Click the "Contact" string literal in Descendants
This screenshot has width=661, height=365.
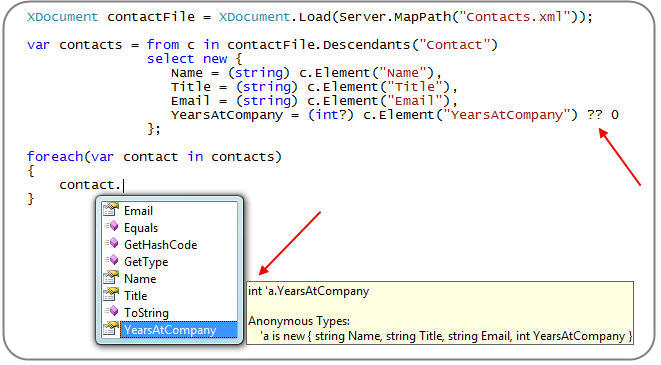click(454, 45)
